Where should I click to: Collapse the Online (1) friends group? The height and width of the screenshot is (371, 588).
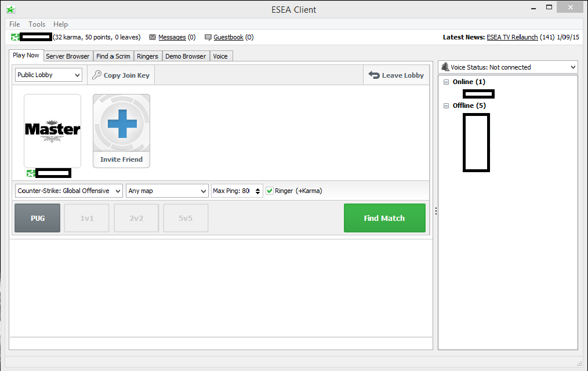pos(447,82)
